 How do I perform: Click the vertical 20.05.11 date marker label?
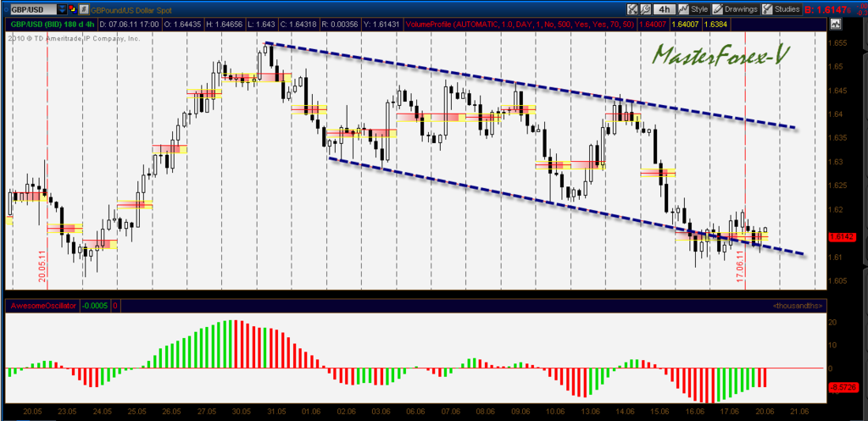(x=42, y=267)
